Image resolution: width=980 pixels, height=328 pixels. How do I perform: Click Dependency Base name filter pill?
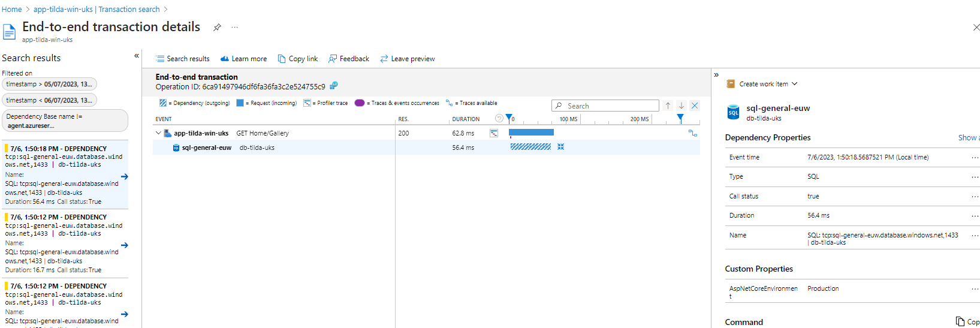click(65, 121)
